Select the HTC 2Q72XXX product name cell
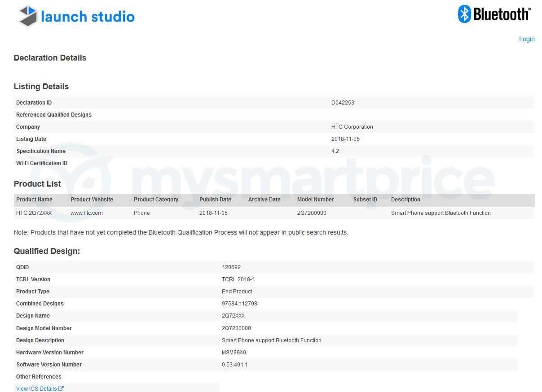This screenshot has height=392, width=542. [34, 213]
